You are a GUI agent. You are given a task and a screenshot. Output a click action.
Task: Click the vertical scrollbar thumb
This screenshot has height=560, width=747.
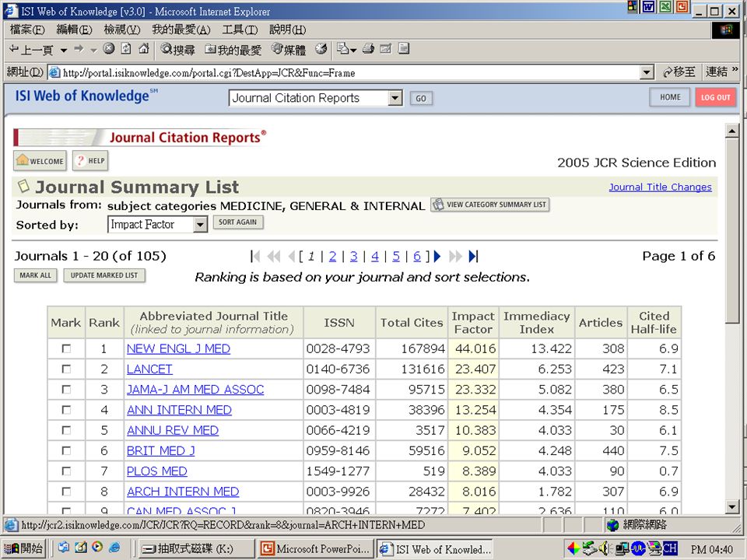coord(731,230)
